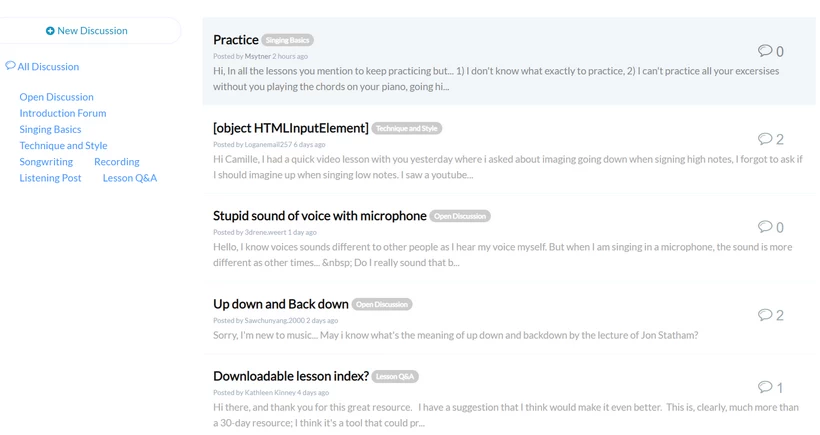Open the Practice discussion title
Image resolution: width=820 pixels, height=435 pixels.
[236, 40]
